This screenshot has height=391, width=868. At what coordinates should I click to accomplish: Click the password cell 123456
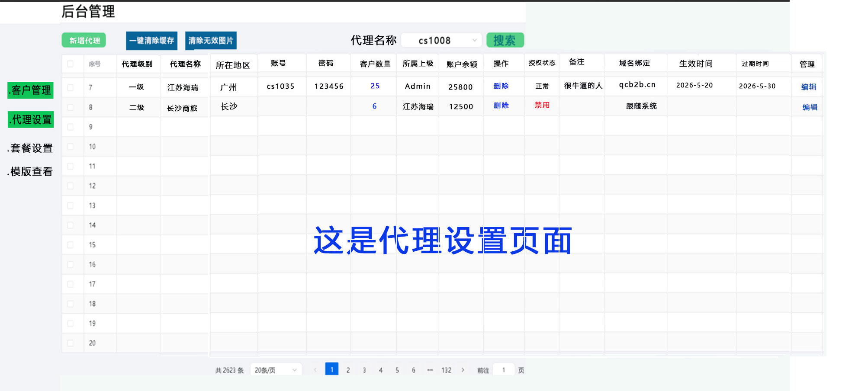pos(329,87)
